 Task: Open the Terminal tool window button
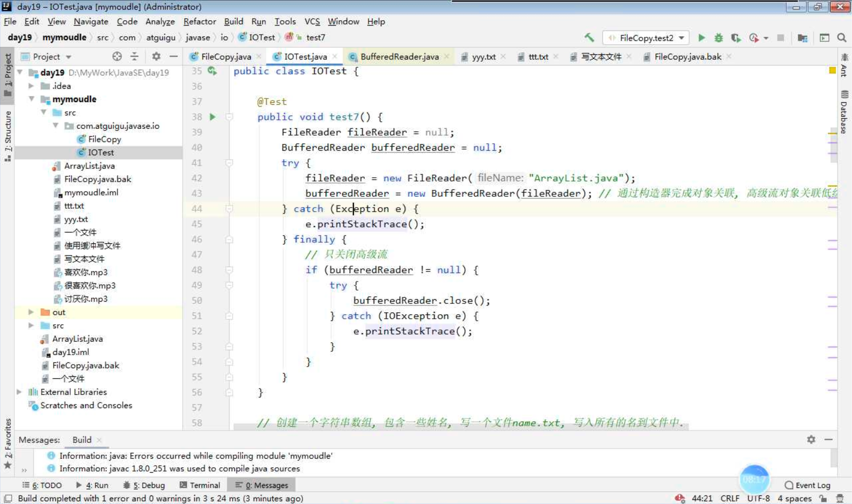[x=200, y=485]
